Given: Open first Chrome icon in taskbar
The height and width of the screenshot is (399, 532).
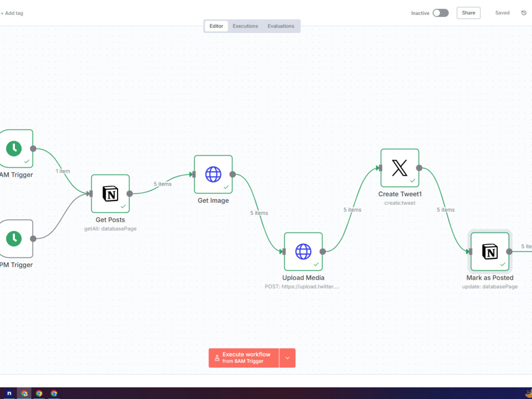Looking at the screenshot, I should point(24,394).
